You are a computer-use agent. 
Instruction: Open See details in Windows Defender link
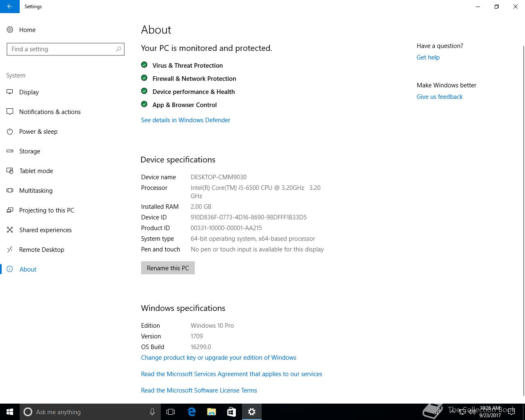click(x=185, y=120)
